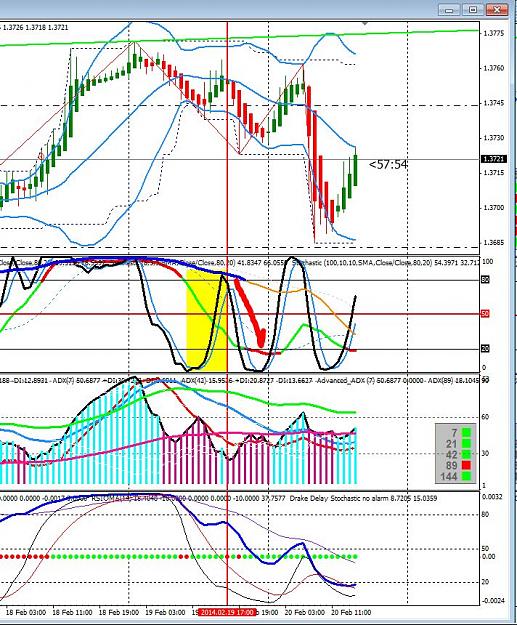This screenshot has width=517, height=625.
Task: Select the red 2014.02.19 17:00 date label
Action: [227, 612]
